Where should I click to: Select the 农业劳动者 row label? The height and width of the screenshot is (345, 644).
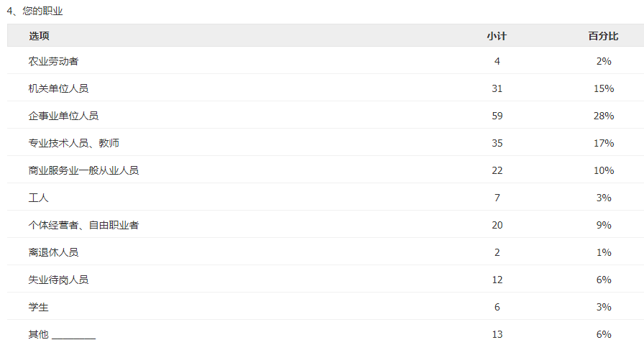[53, 61]
